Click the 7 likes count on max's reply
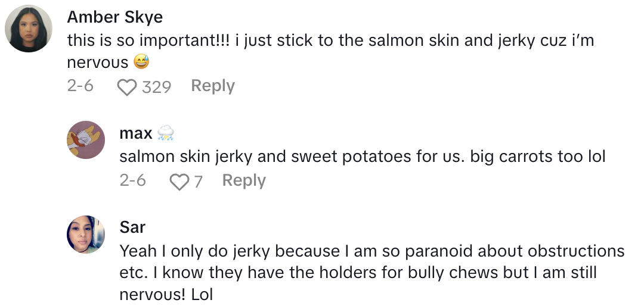Viewport: 644px width, 306px height. tap(198, 182)
